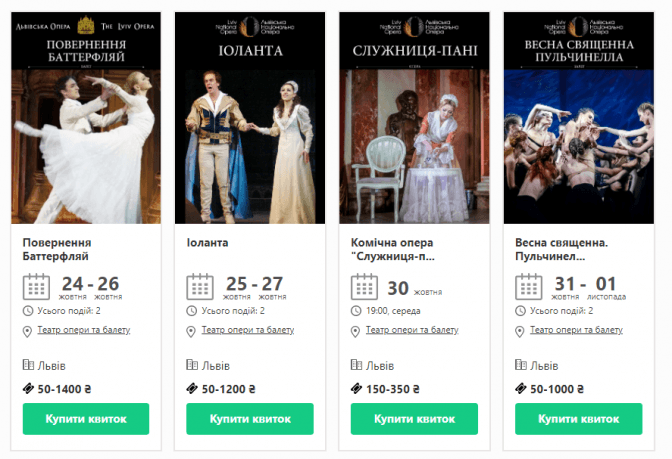The image size is (672, 459).
Task: Click the calendar icon on the Іоланта card
Action: point(200,287)
